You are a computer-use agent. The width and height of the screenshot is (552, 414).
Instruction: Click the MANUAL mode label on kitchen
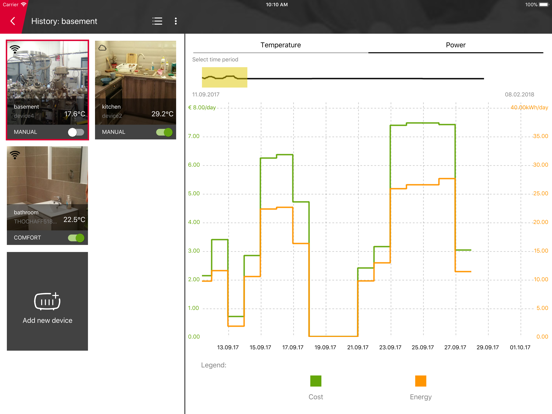click(x=113, y=132)
